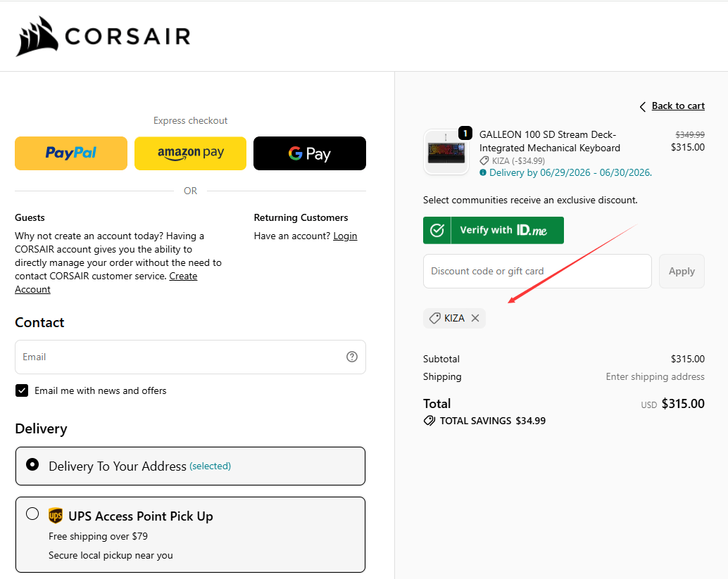Click the 'Express checkout' label
Viewport: 728px width, 579px height.
(x=190, y=120)
